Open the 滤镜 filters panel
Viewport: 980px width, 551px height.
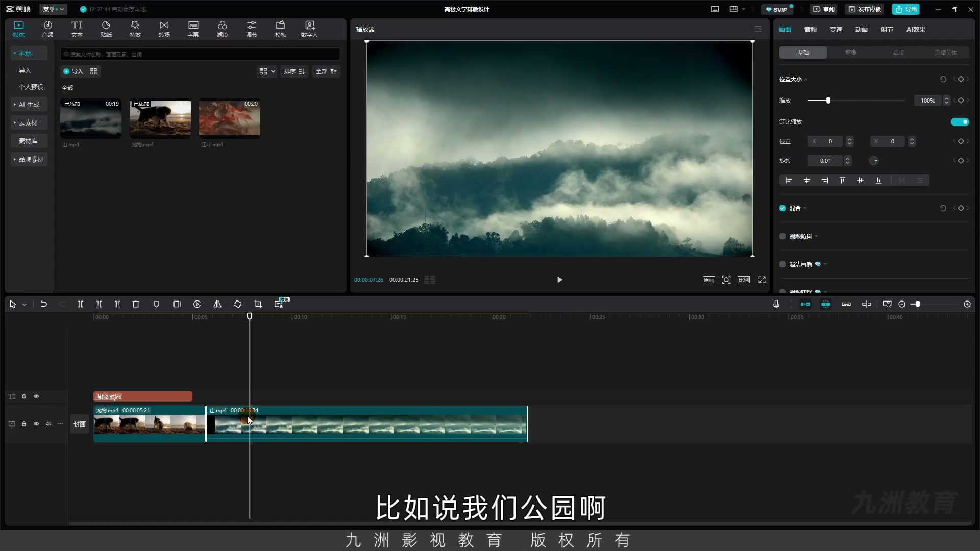(x=222, y=29)
